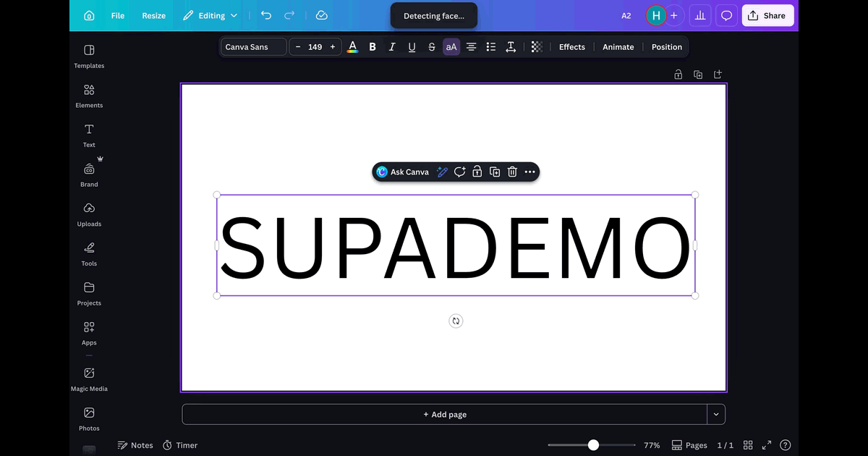Viewport: 868px width, 456px height.
Task: Click the rotate handle below text
Action: click(456, 321)
